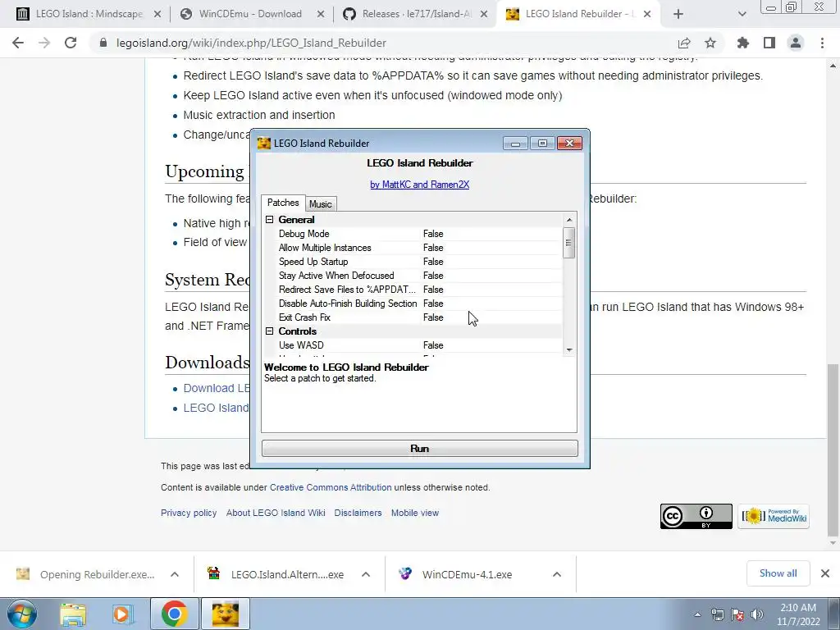Screen dimensions: 840x630
Task: Open the Creative Commons Attribution link
Action: coord(331,487)
